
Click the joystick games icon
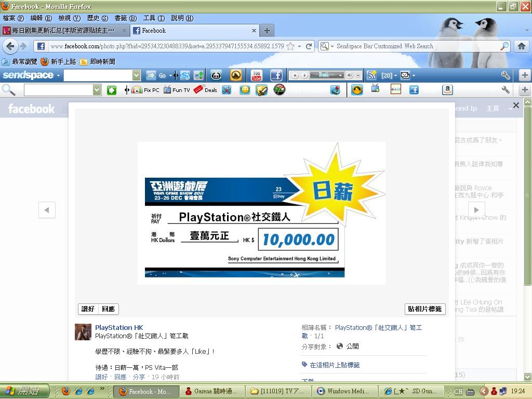coord(336,90)
